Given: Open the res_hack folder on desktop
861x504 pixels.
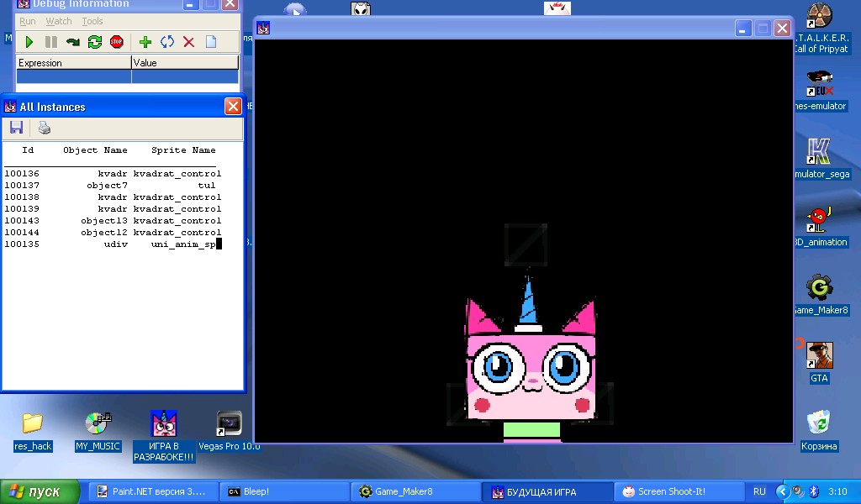Looking at the screenshot, I should tap(33, 431).
